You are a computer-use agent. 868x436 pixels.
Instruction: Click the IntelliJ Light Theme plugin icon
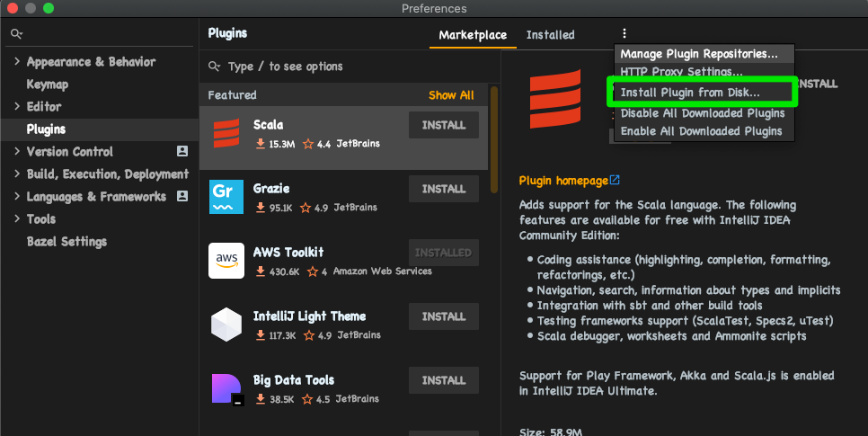click(x=226, y=325)
